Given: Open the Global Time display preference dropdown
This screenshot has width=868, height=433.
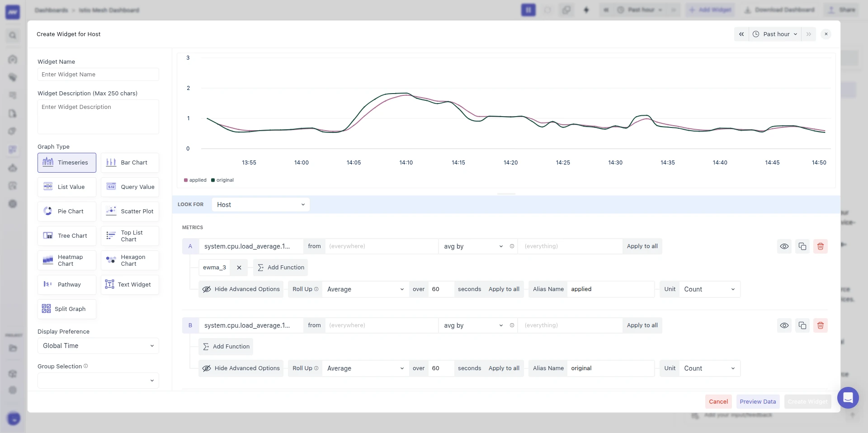Looking at the screenshot, I should click(98, 346).
